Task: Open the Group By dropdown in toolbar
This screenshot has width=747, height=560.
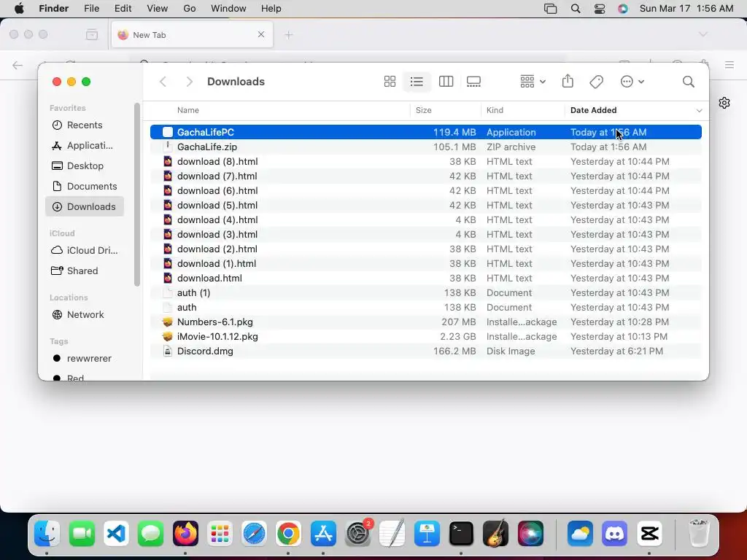Action: point(533,82)
